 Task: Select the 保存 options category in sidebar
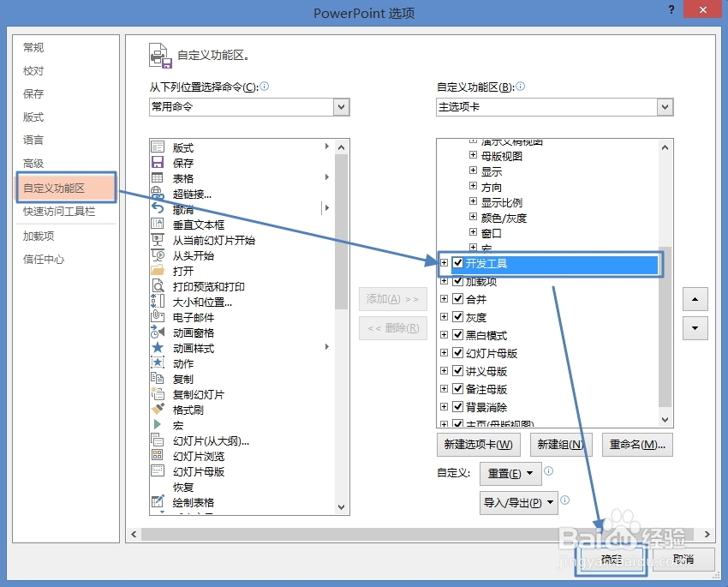click(33, 93)
